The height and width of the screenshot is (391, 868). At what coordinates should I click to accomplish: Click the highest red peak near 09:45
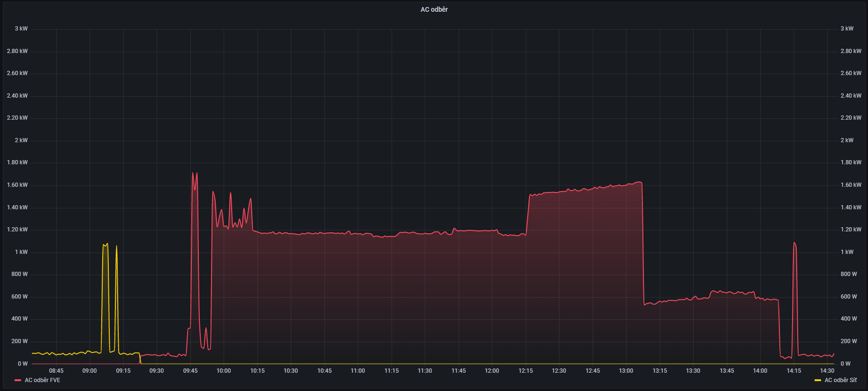tap(193, 173)
